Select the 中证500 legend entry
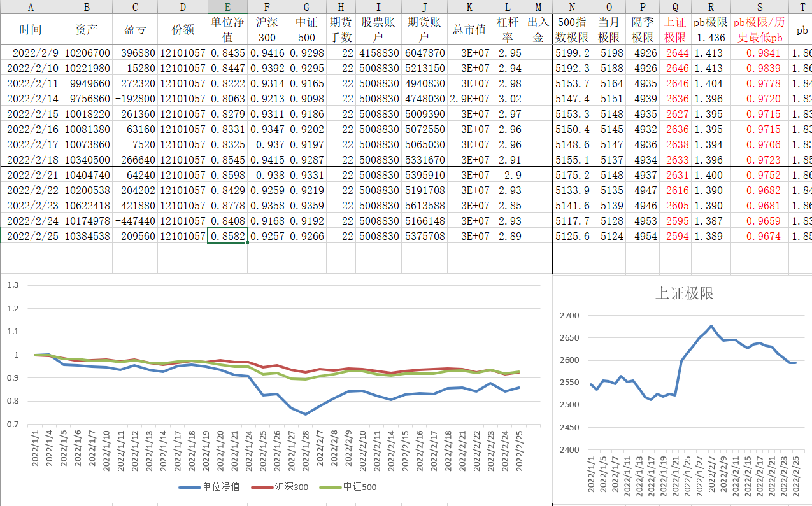 pyautogui.click(x=352, y=487)
